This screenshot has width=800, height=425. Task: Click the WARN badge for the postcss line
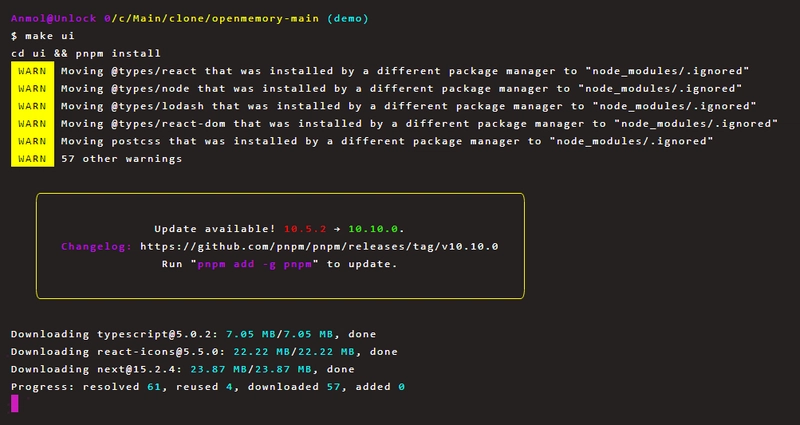click(32, 141)
